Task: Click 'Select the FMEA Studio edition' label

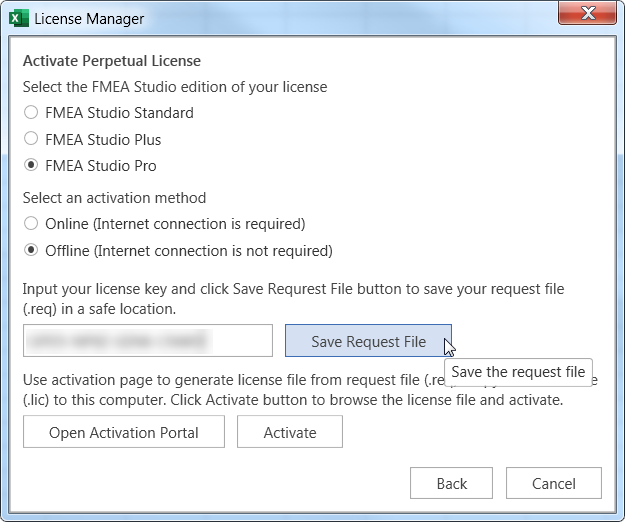Action: (x=175, y=87)
